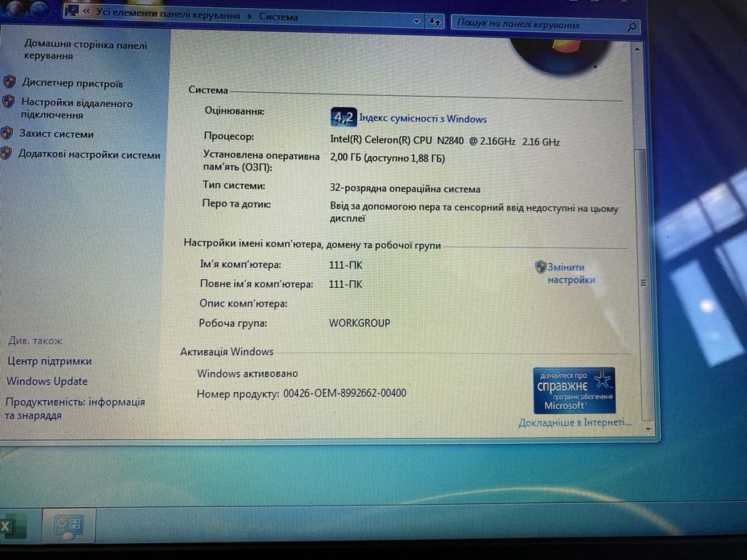This screenshot has width=747, height=560.
Task: Click the 4,2 rating badge
Action: tap(343, 117)
